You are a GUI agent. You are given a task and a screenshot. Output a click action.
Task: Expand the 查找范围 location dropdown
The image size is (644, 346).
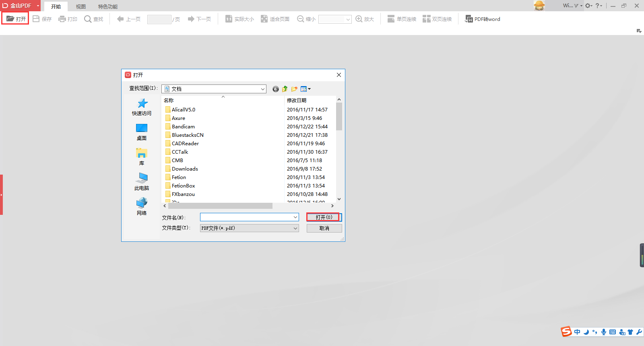pyautogui.click(x=262, y=89)
